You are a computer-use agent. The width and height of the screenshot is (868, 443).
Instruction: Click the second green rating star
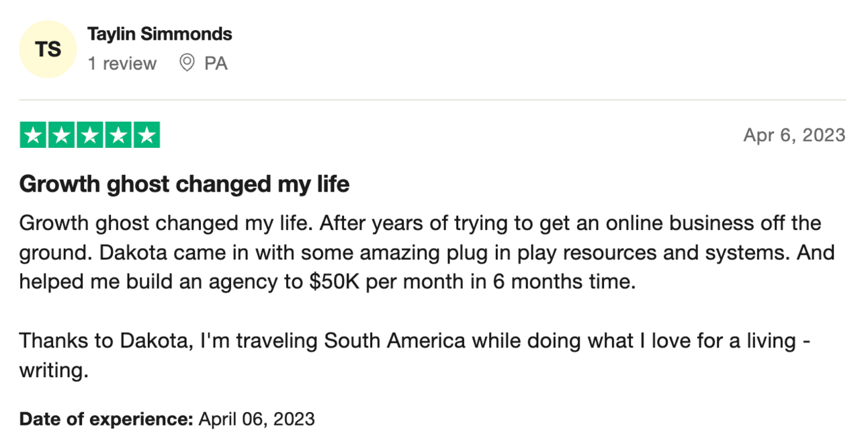coord(62,135)
